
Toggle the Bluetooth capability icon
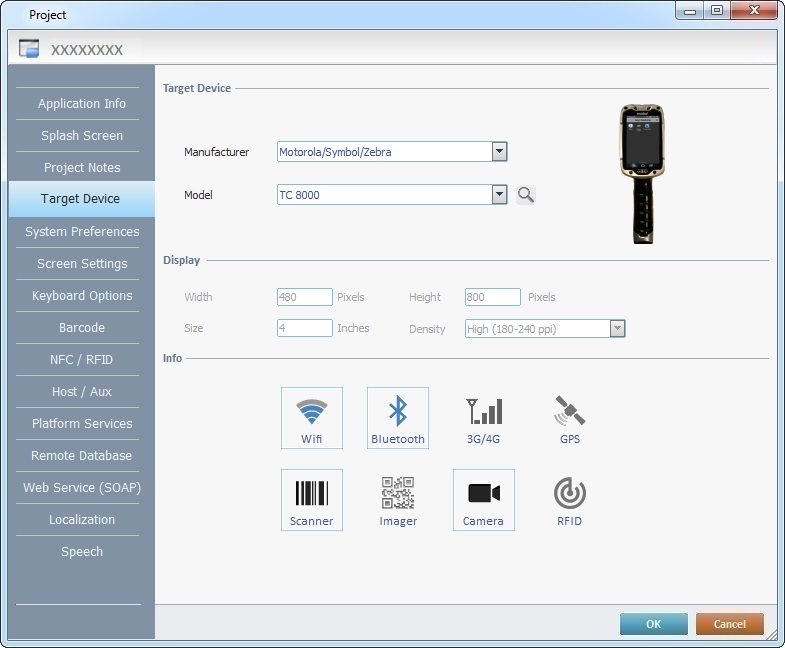coord(398,417)
